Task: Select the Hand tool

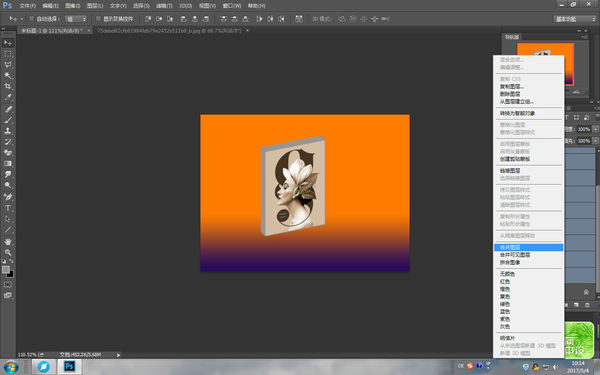Action: (8, 242)
